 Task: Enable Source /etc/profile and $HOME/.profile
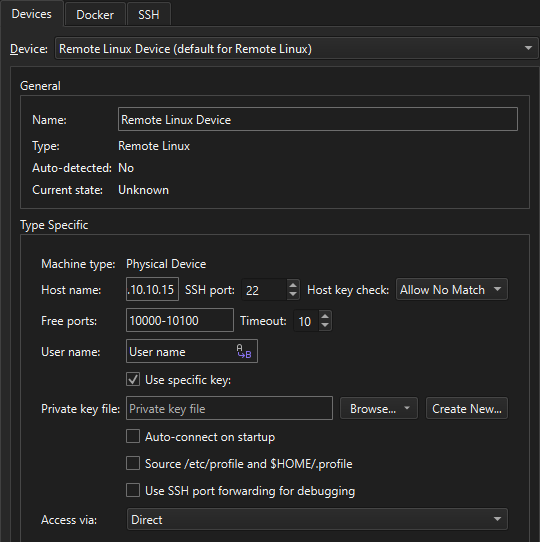133,463
